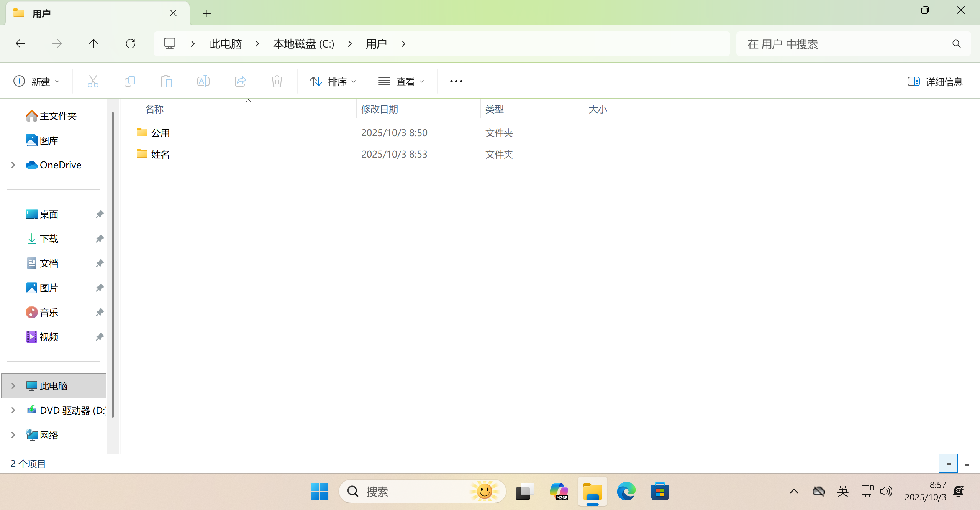Expand the 此电脑 tree node
Screen dimensions: 980x510
(13, 386)
